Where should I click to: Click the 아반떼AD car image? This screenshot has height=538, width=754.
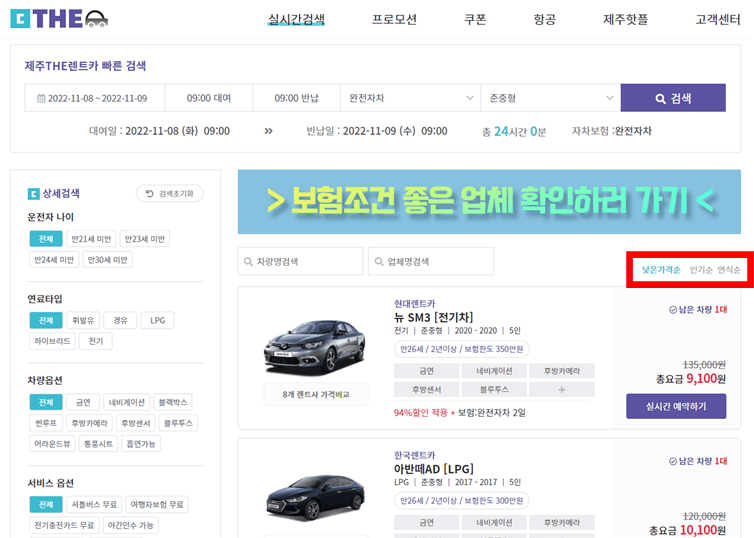tap(315, 498)
